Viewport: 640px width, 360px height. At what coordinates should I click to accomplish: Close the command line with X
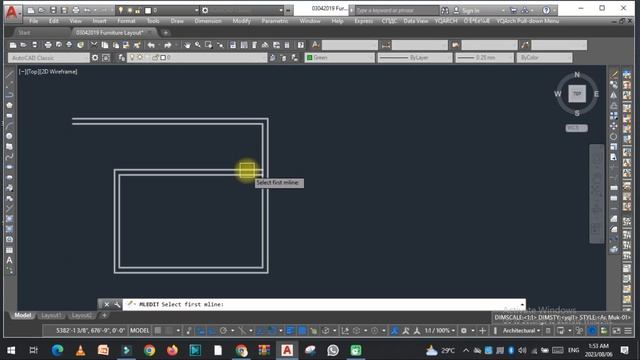107,304
